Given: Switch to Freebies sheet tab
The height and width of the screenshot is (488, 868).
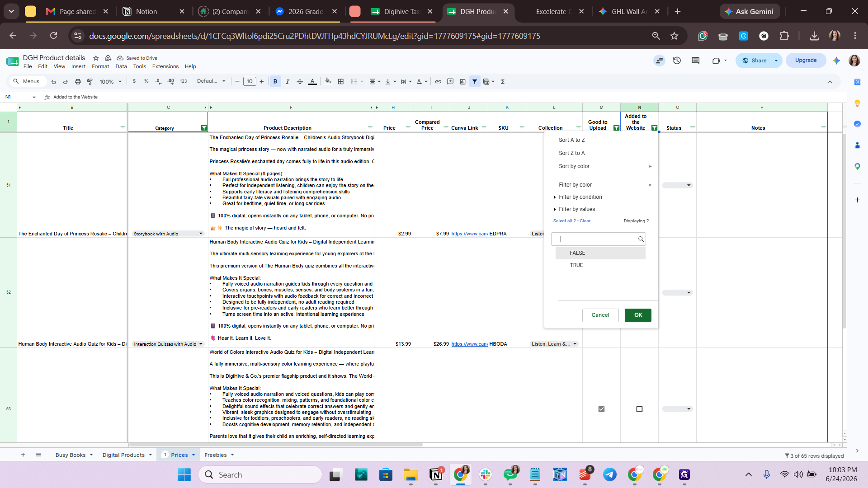Looking at the screenshot, I should 216,455.
